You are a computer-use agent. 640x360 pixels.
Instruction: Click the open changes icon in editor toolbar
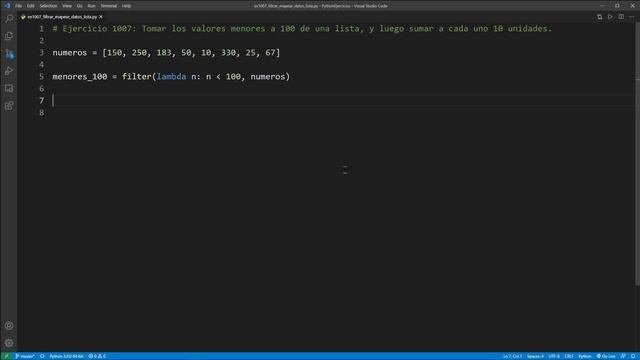600,17
